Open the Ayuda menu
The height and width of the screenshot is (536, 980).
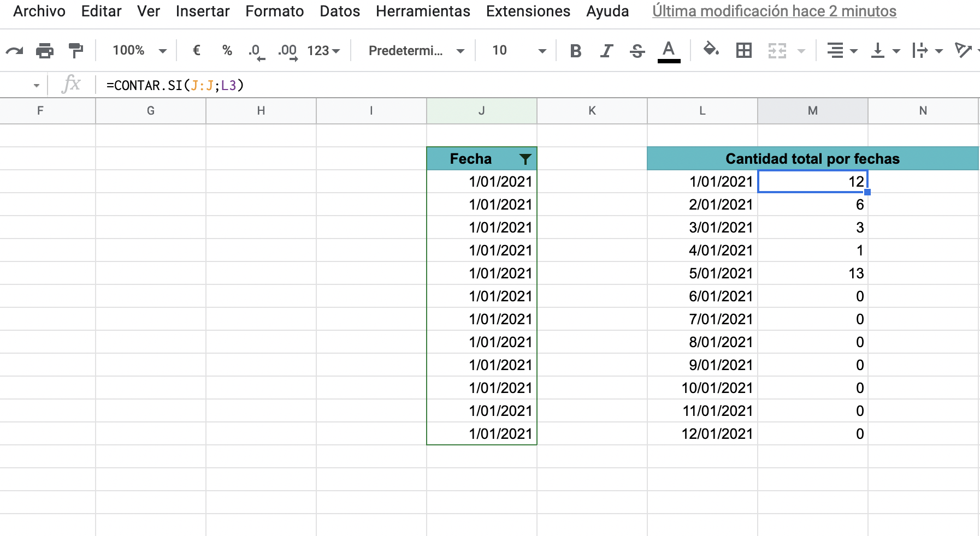607,11
